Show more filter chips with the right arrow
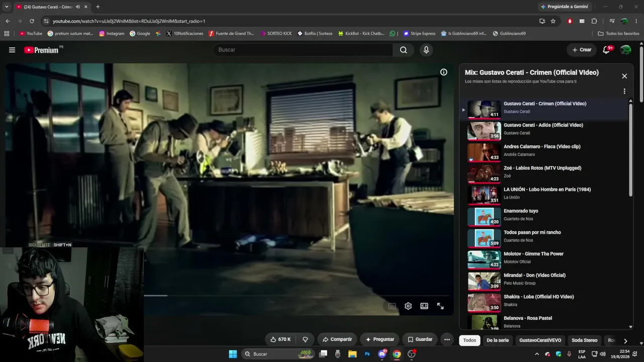This screenshot has height=362, width=644. (x=625, y=340)
